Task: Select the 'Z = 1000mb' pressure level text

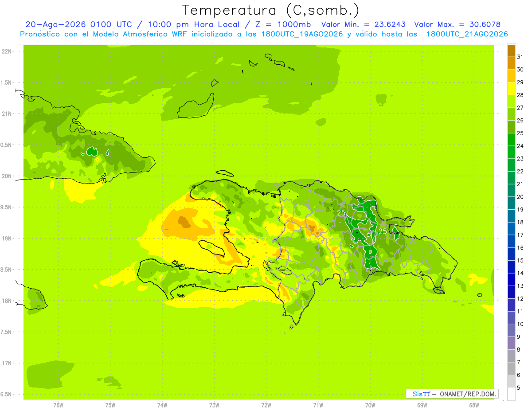Action: 283,24
